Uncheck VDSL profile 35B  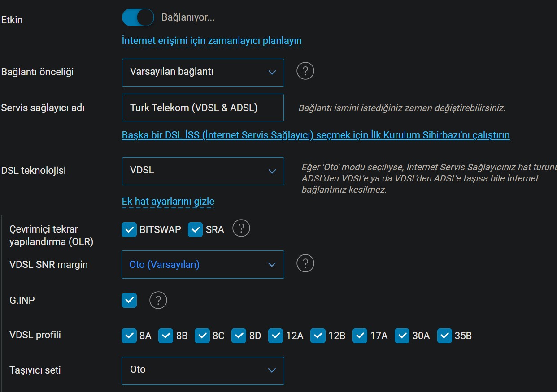pyautogui.click(x=444, y=336)
